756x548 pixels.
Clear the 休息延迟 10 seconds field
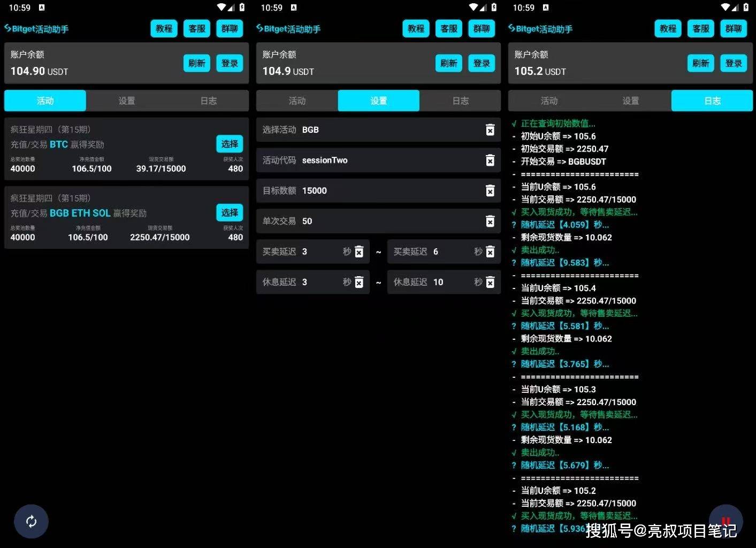pos(490,282)
